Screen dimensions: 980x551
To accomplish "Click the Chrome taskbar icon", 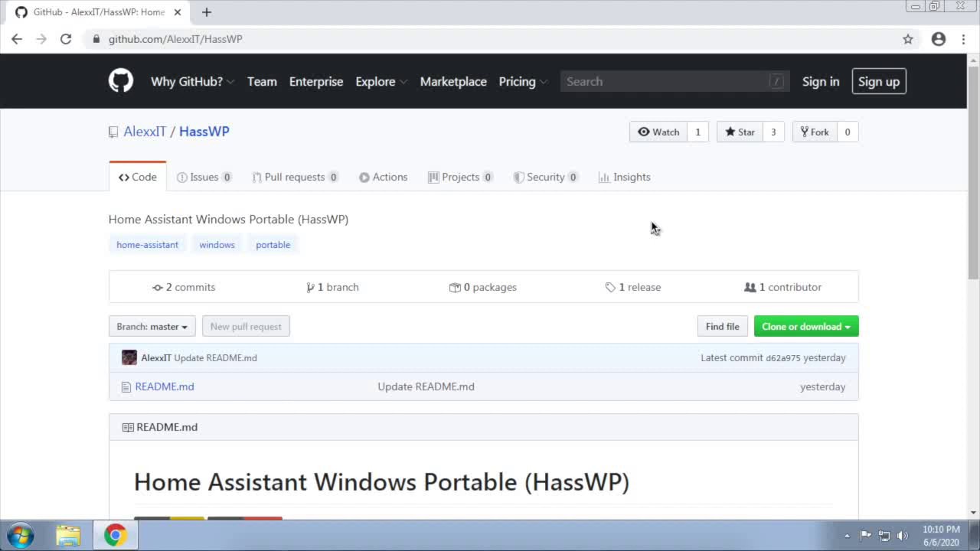I will pyautogui.click(x=116, y=535).
